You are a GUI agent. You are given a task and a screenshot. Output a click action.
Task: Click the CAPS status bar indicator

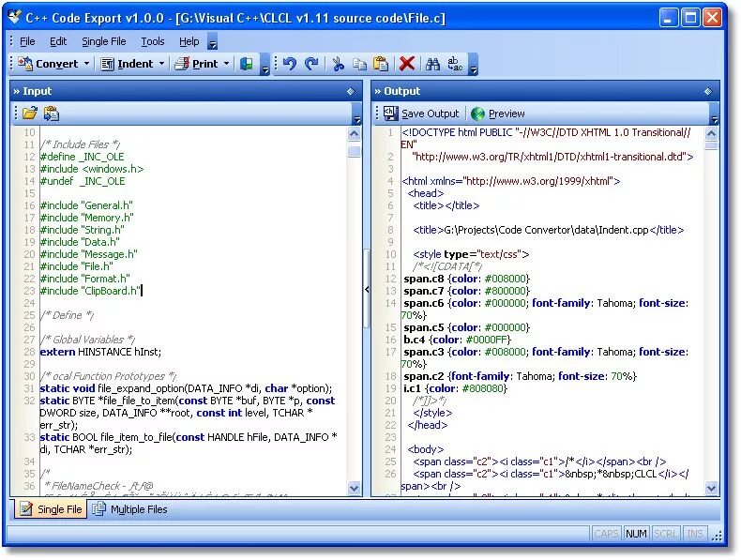606,534
